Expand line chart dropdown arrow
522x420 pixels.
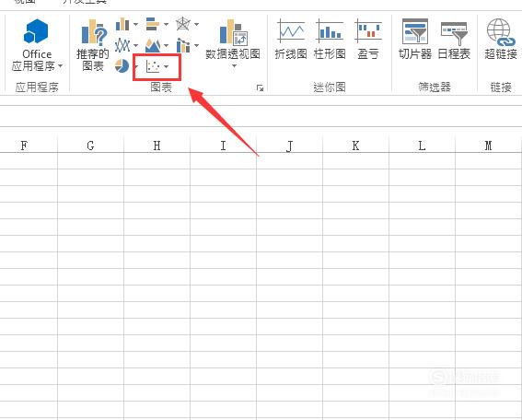tap(135, 45)
